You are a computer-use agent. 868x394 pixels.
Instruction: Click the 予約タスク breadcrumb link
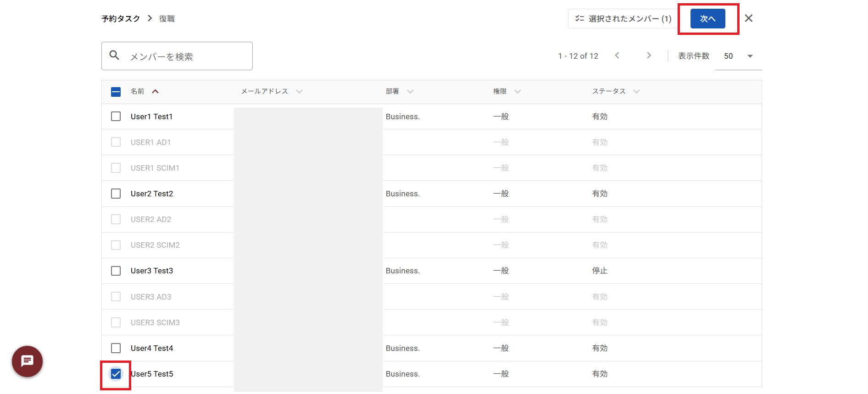click(121, 19)
